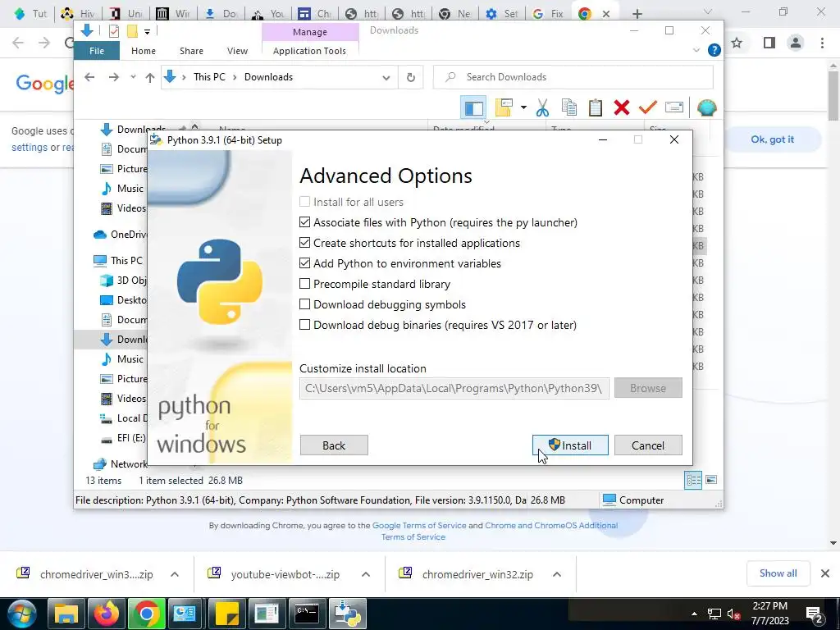Open the dropdown arrow beside folder options icon

click(523, 107)
